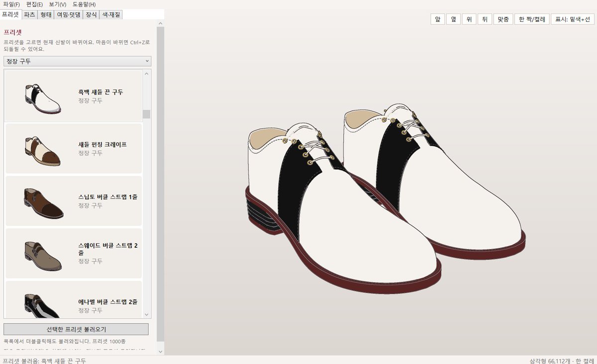Image resolution: width=597 pixels, height=364 pixels.
Task: Pick the 스닙토 버클 스트랩 1줄 shoe icon
Action: 42,202
